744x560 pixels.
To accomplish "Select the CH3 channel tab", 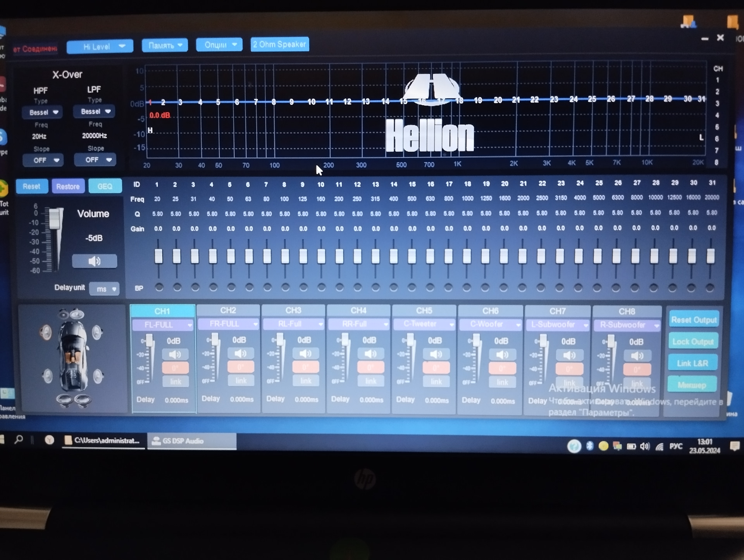I will [x=293, y=311].
